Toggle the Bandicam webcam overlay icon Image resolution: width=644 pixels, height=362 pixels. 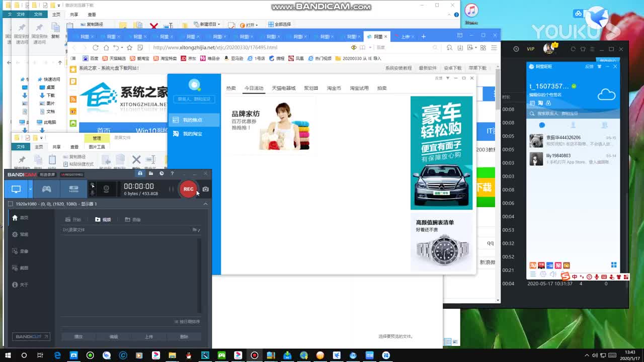[106, 189]
